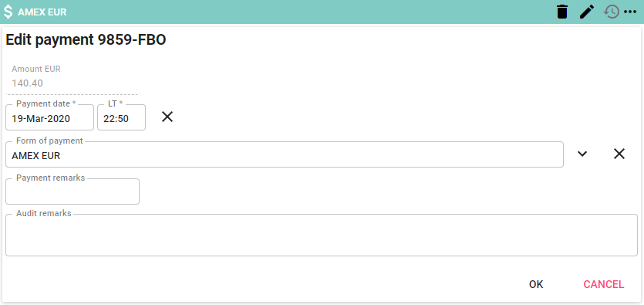Select the LT time field showing 22:50

(x=121, y=117)
